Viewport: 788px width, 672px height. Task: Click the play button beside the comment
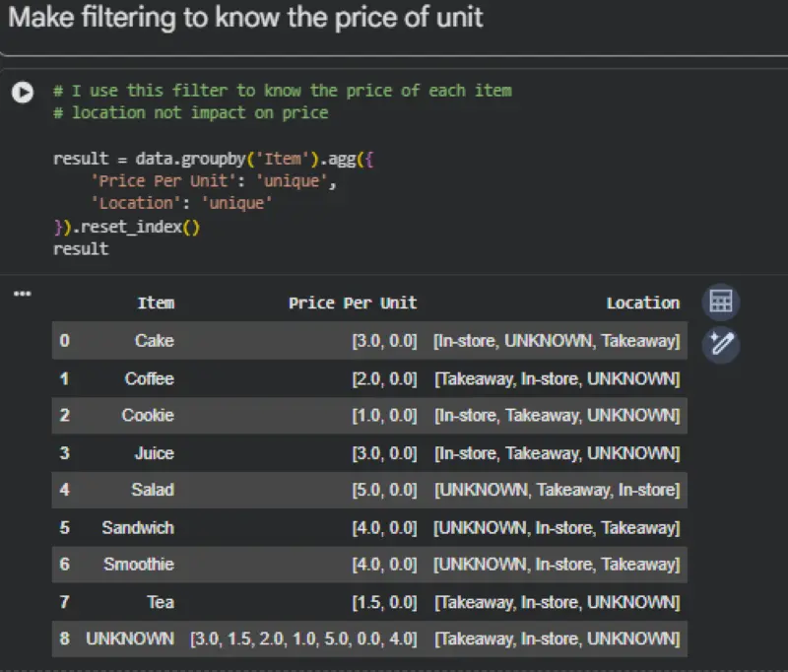click(22, 91)
